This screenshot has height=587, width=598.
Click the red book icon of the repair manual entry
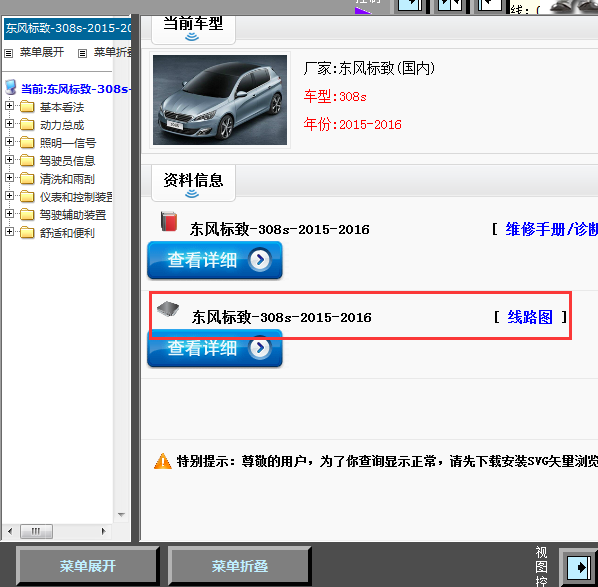point(169,222)
